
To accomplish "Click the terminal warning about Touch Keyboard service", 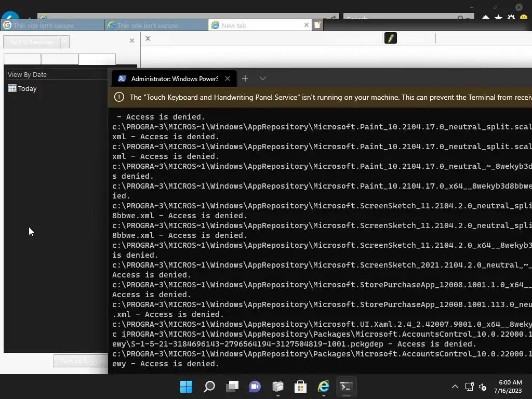I will [x=331, y=97].
